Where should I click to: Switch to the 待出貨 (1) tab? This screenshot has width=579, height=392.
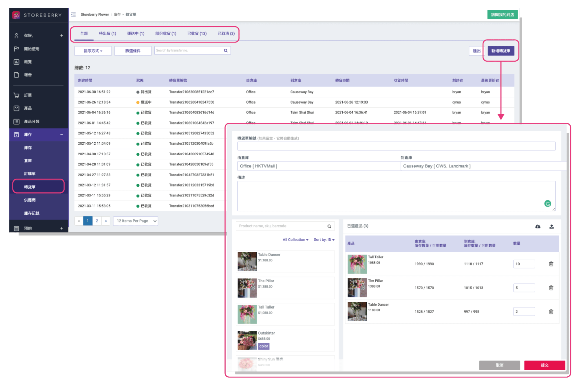click(107, 34)
